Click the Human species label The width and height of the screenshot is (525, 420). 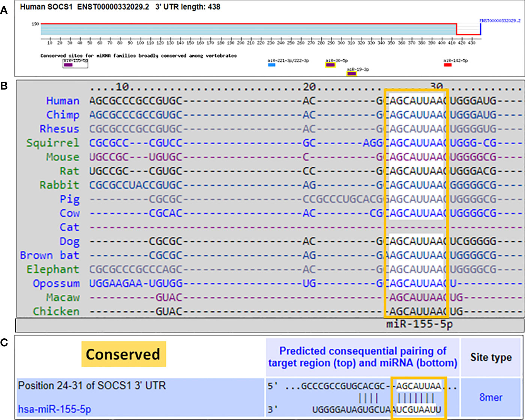click(x=63, y=101)
